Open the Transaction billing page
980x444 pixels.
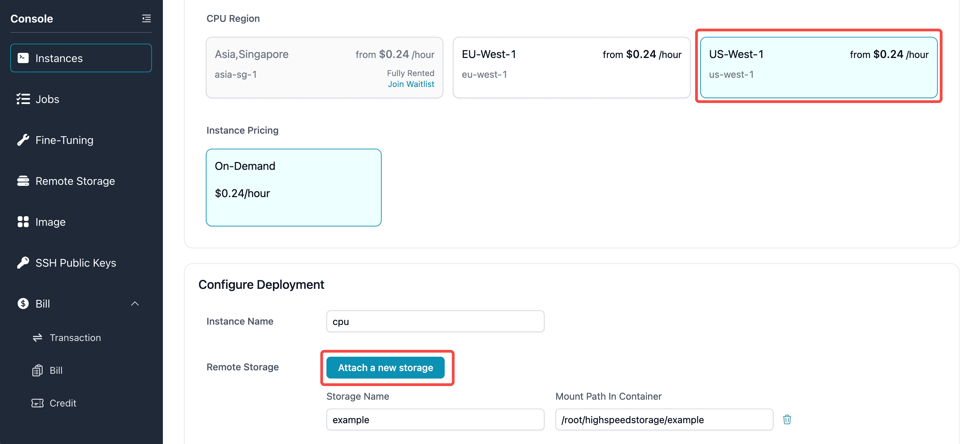[x=75, y=337]
